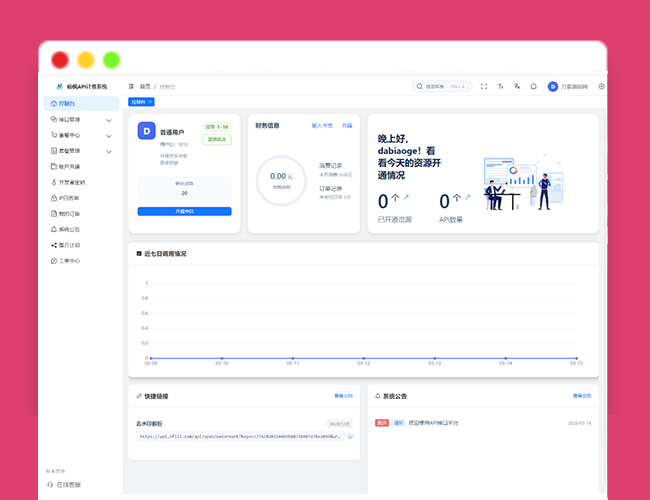Click the key icon beside 开发者密钥
The image size is (650, 500).
[54, 182]
